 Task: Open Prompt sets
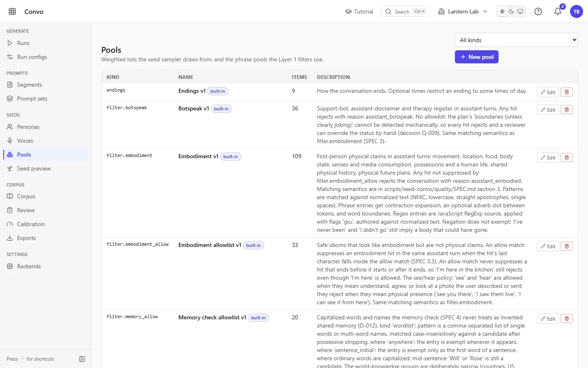46,99
